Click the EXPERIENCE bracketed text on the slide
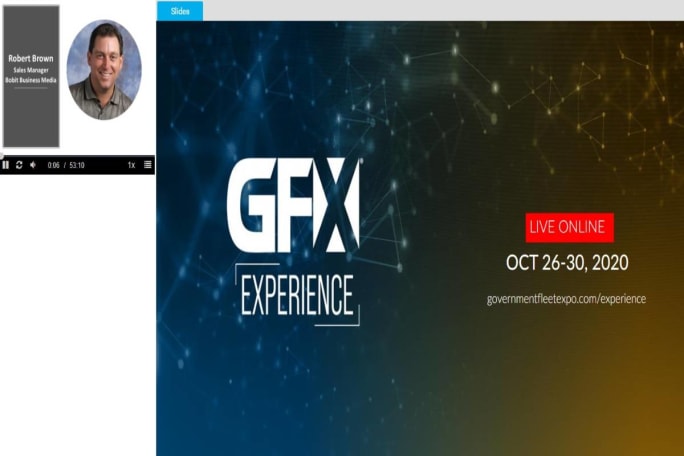 [297, 294]
